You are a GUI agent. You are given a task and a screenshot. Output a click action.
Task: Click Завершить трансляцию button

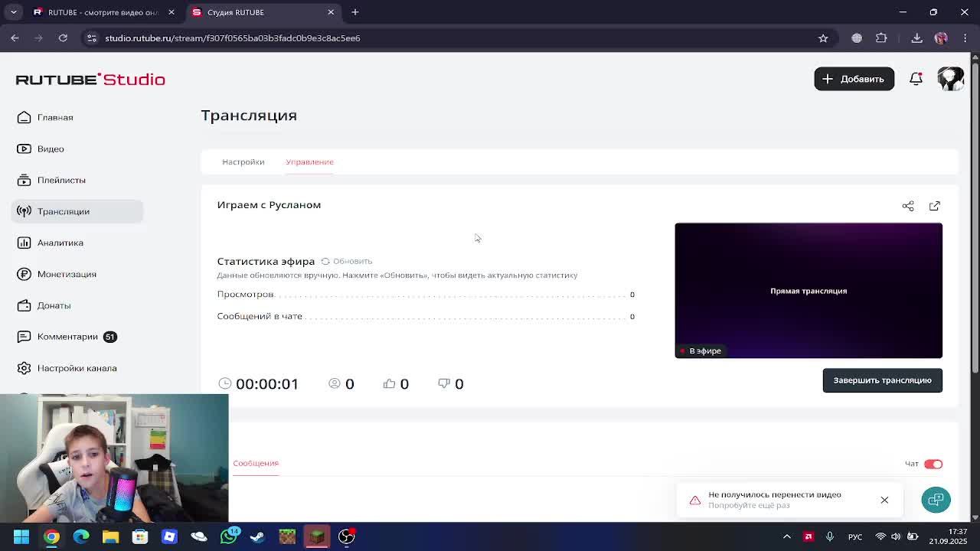tap(882, 380)
